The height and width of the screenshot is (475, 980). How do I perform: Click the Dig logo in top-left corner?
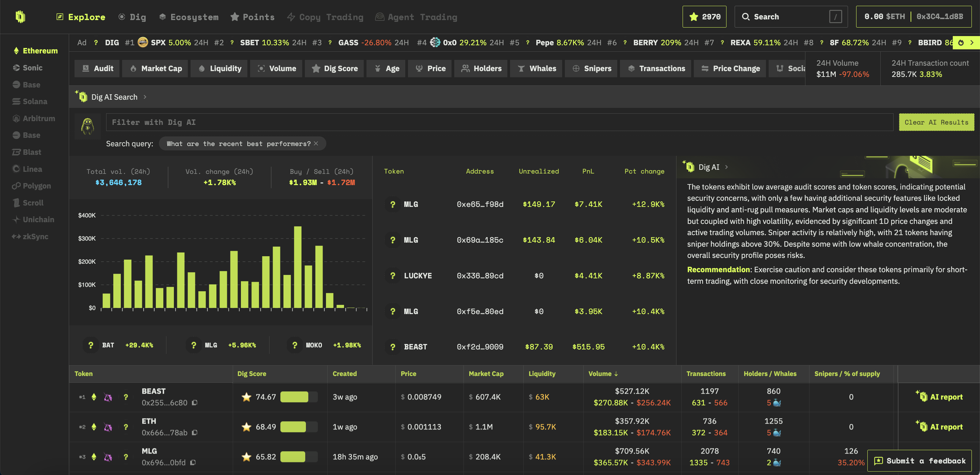(20, 17)
